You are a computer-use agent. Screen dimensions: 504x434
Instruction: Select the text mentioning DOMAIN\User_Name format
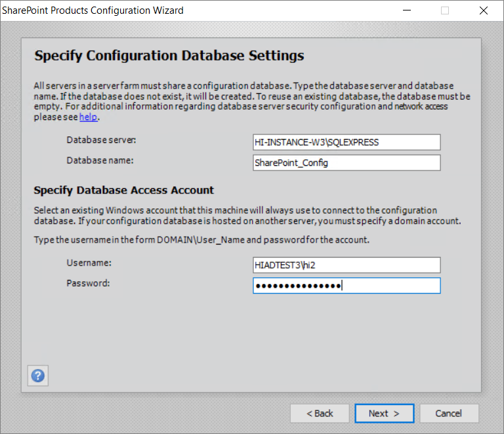[x=201, y=240]
